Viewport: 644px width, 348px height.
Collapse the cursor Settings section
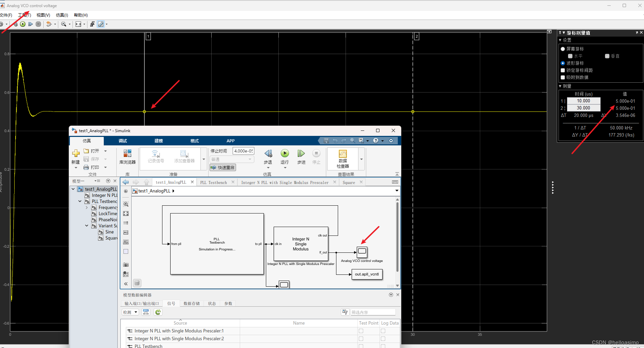point(560,40)
